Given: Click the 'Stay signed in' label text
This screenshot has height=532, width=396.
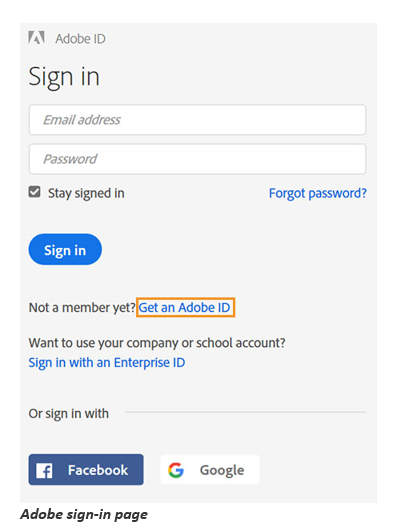Looking at the screenshot, I should click(86, 193).
